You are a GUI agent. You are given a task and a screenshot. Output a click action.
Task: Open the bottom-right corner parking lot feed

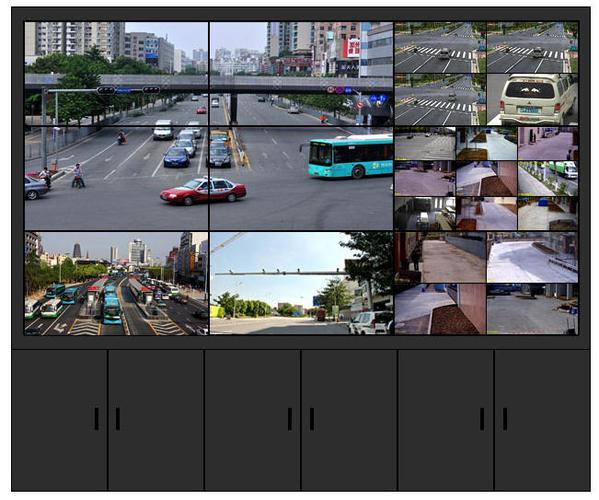(532, 309)
